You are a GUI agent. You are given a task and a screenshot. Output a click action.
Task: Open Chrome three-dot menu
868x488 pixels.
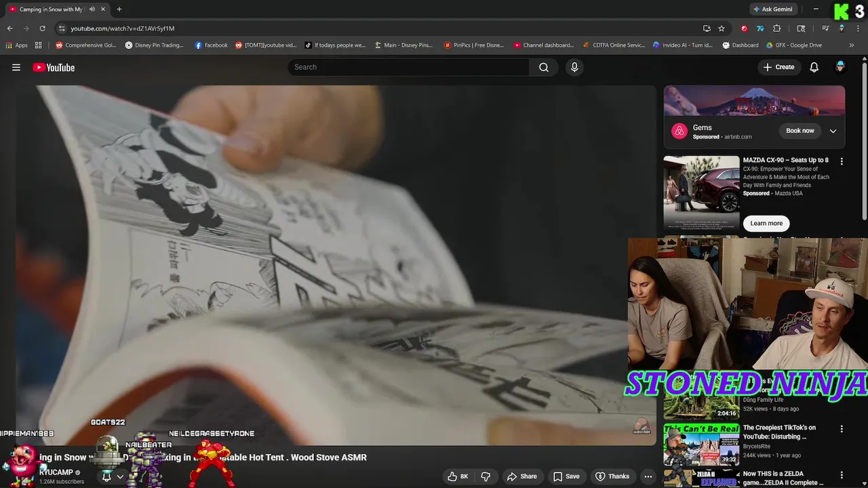858,28
